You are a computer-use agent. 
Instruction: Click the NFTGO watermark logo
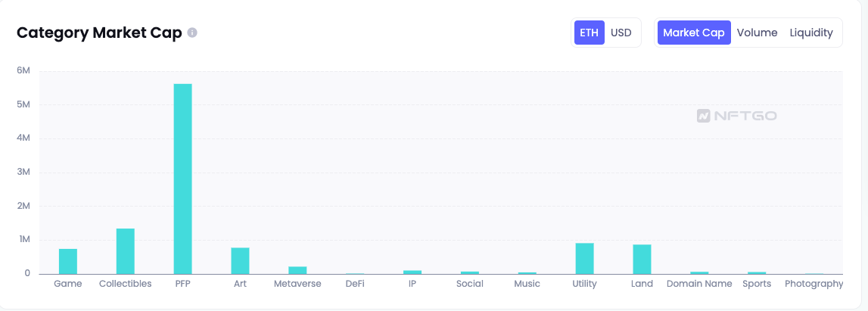[736, 116]
